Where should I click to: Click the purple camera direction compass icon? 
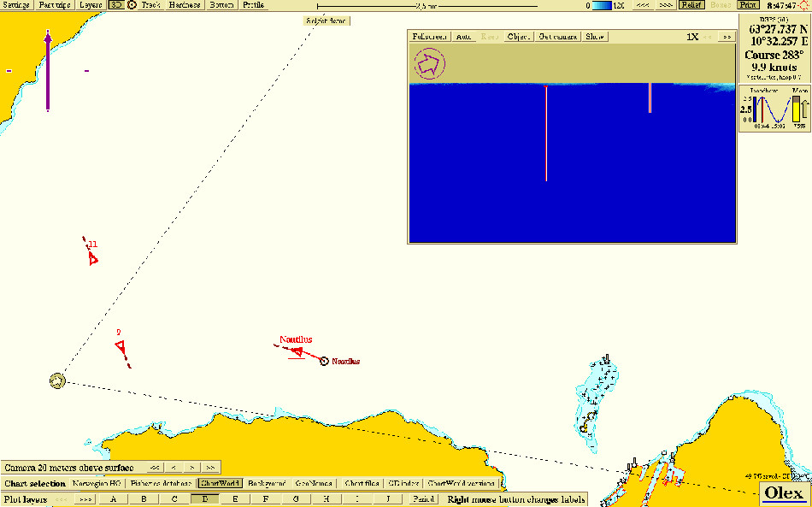(x=429, y=64)
